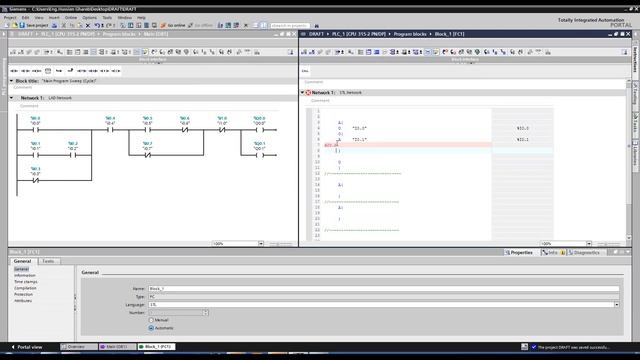Click the Go online button

click(x=173, y=25)
